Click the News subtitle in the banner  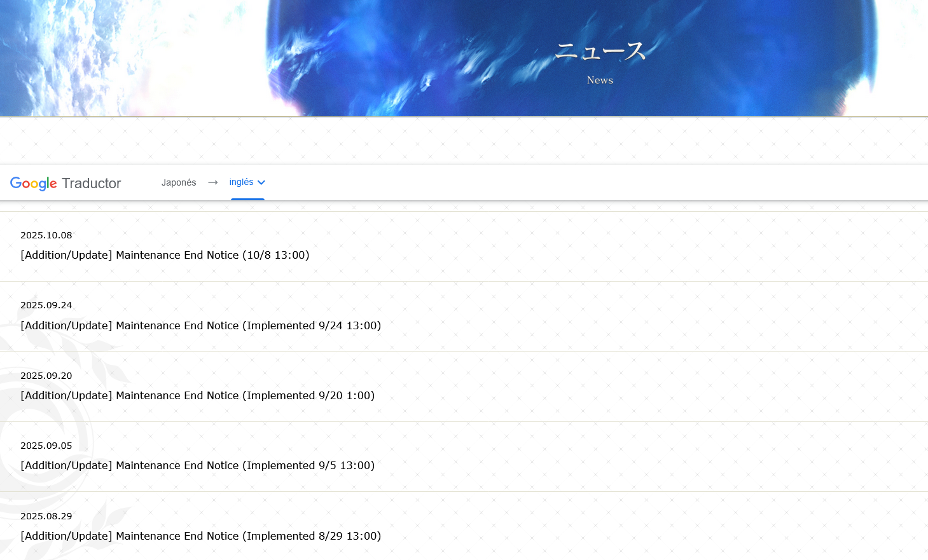tap(600, 80)
